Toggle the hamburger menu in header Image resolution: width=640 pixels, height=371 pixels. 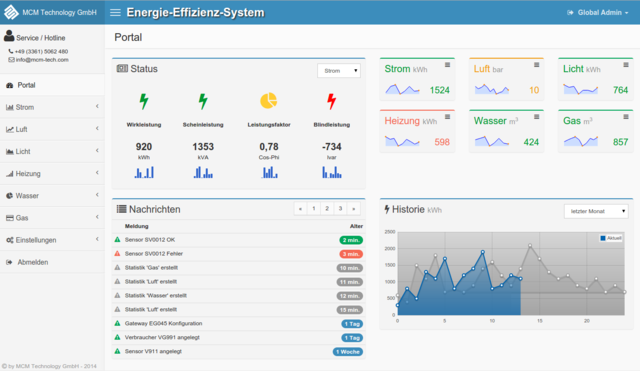point(116,13)
